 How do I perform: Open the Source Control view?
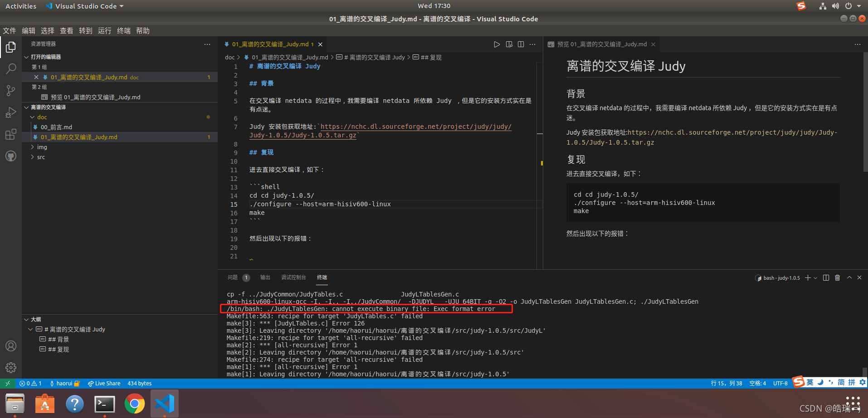coord(11,91)
